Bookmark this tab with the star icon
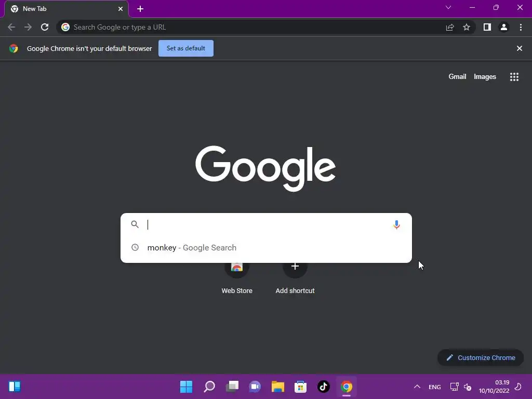Viewport: 532px width, 399px height. point(467,27)
